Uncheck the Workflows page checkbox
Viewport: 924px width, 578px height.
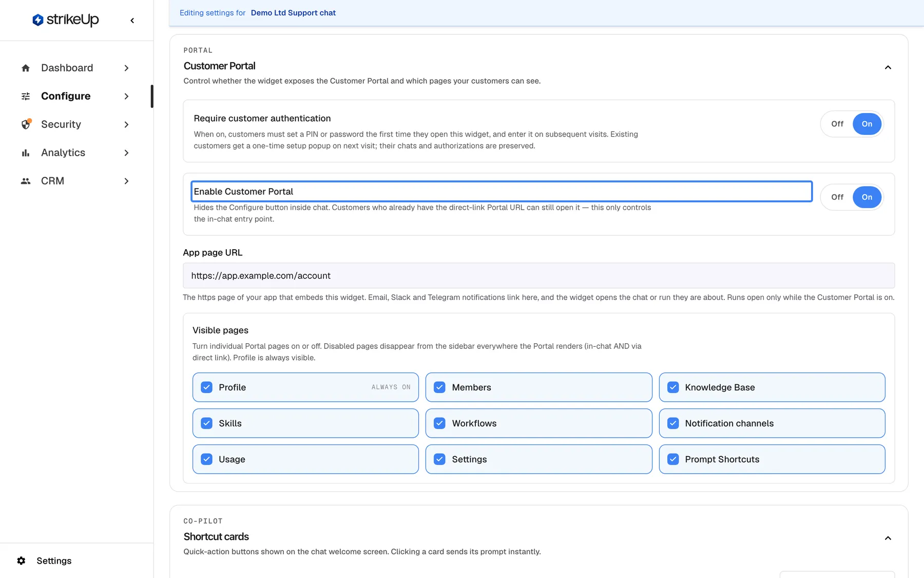pos(439,423)
